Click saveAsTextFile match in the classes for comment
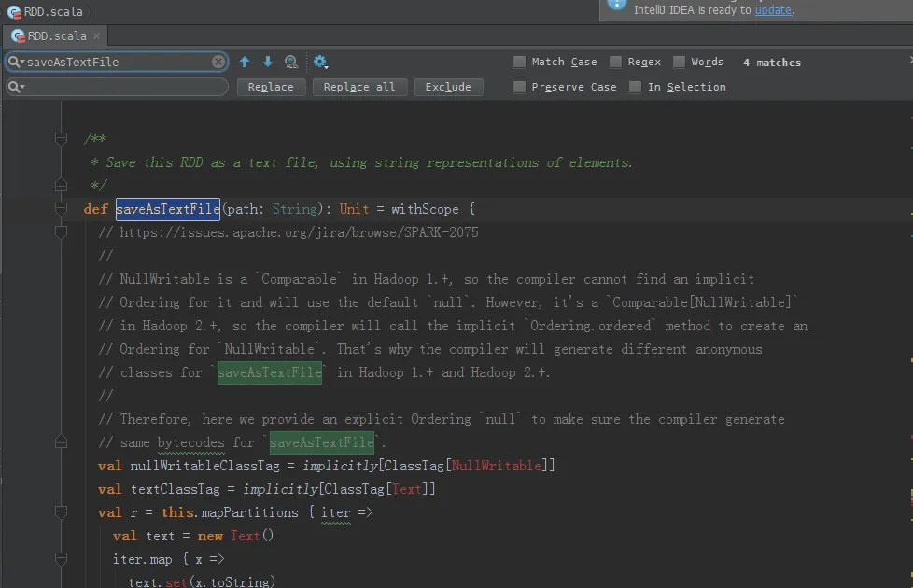This screenshot has height=588, width=913. 270,372
